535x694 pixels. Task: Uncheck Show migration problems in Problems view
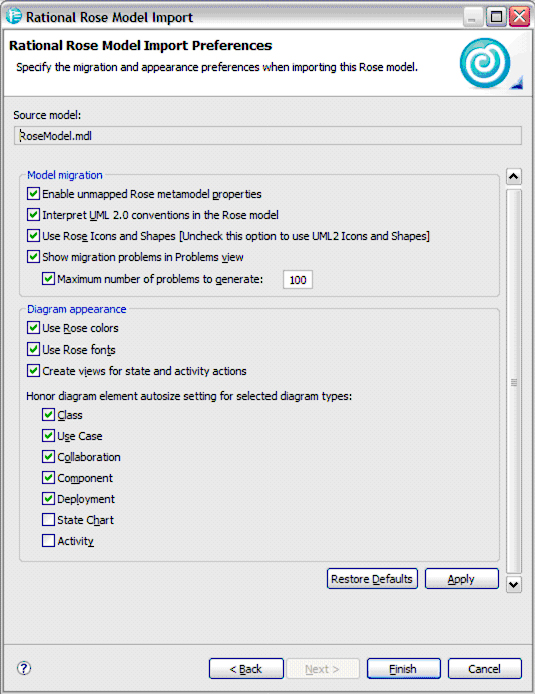pos(33,257)
